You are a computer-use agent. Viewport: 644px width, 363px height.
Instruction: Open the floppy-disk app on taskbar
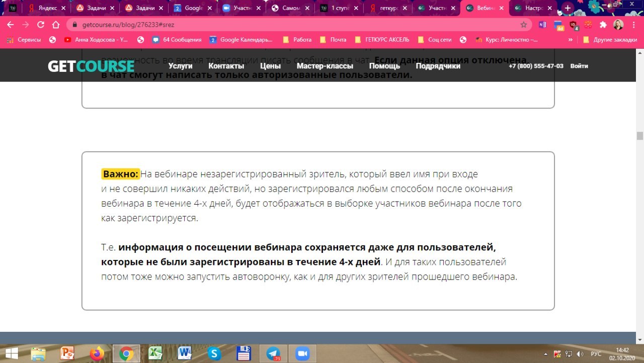pos(244,353)
